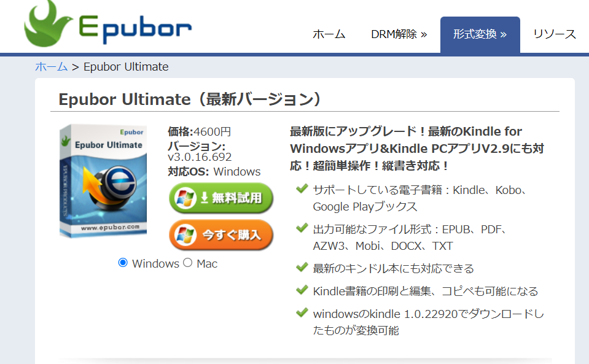589x364 pixels.
Task: Expand the DRM解除 menu
Action: tap(399, 34)
